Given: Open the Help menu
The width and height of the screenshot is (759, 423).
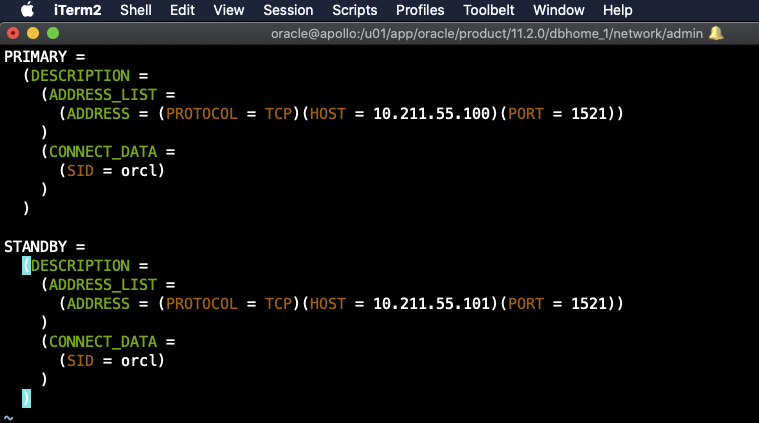Looking at the screenshot, I should point(618,10).
